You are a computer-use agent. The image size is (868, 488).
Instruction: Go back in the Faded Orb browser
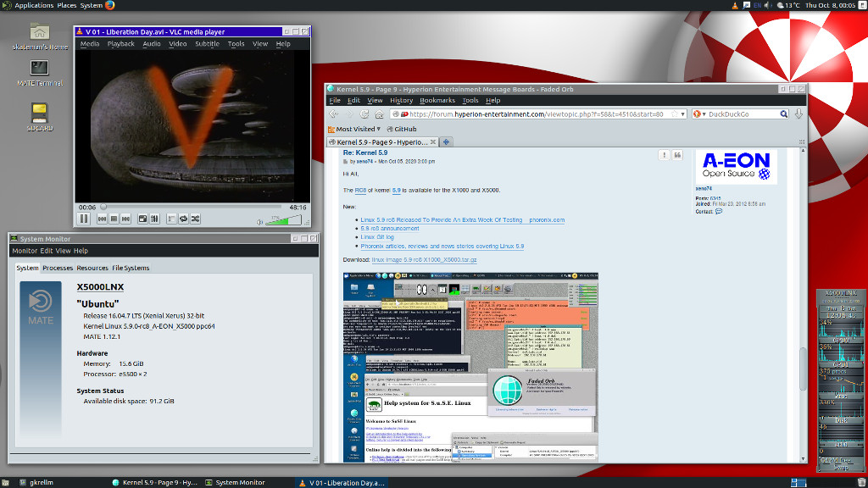(334, 114)
